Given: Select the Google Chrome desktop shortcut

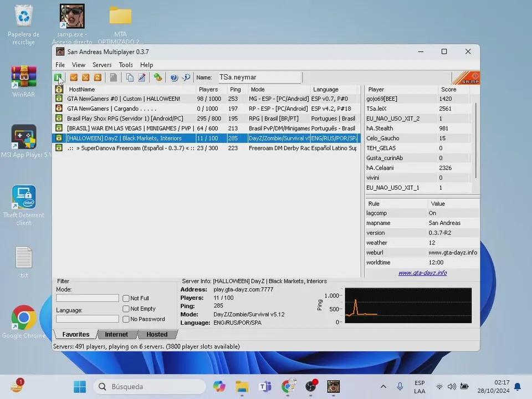Looking at the screenshot, I should pos(24,321).
